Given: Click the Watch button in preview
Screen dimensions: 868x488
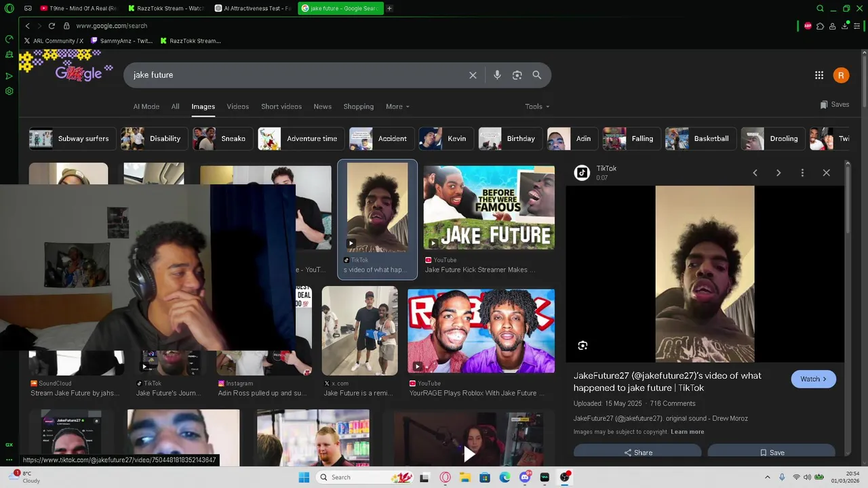Looking at the screenshot, I should coord(813,380).
